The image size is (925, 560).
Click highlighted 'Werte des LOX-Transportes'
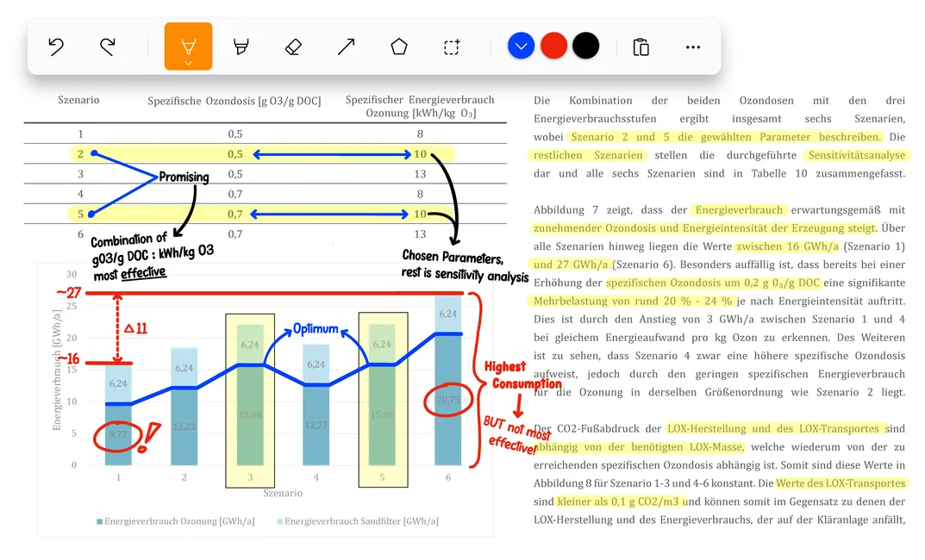[x=841, y=483]
